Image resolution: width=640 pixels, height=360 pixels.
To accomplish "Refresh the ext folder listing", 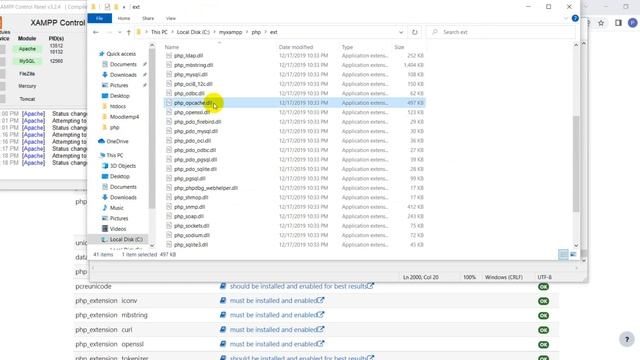I will click(415, 32).
